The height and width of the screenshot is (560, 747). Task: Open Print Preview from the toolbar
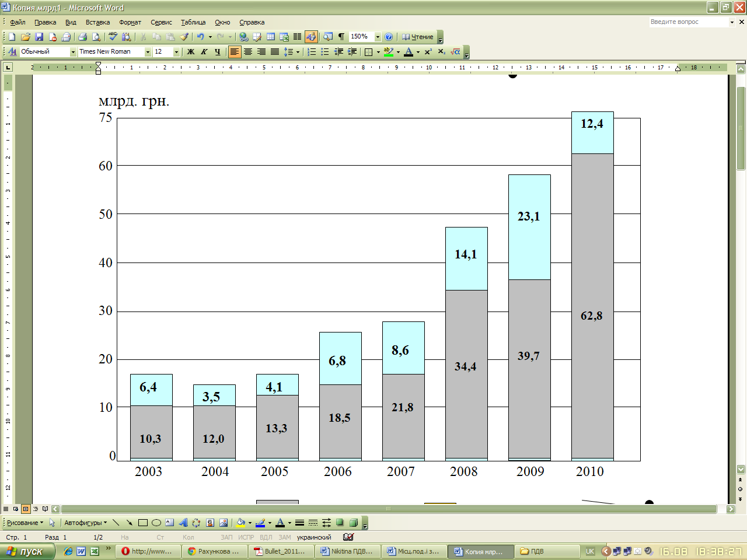click(96, 37)
